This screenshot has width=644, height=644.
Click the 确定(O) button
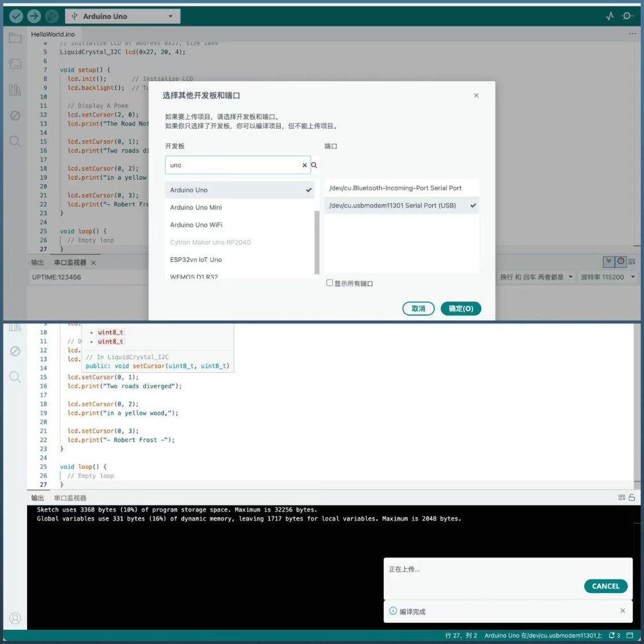coord(461,308)
